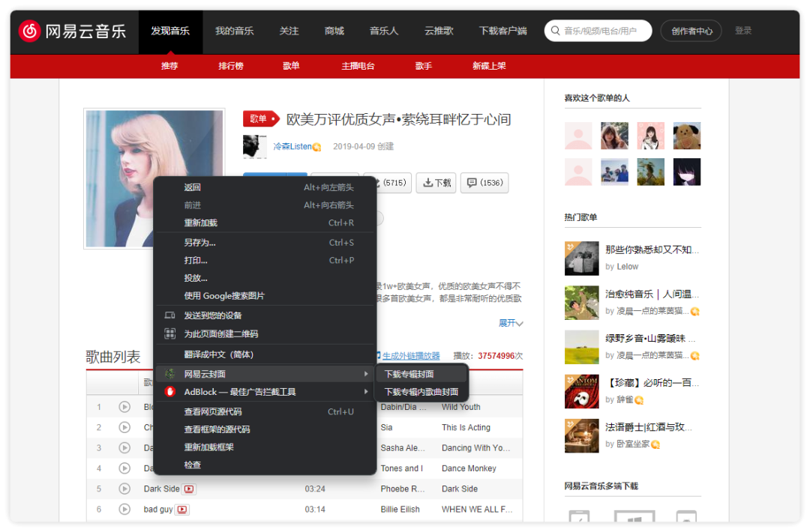Choose 重新加载框架 menu item
This screenshot has width=810, height=532.
point(265,447)
